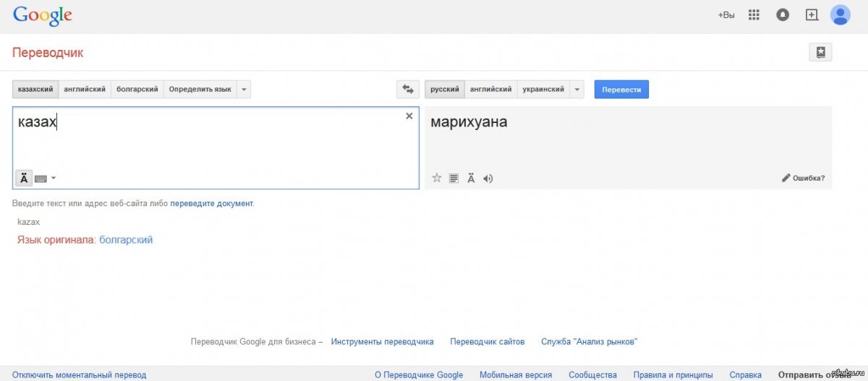The width and height of the screenshot is (868, 381).
Task: Open the Google apps grid
Action: click(x=754, y=14)
